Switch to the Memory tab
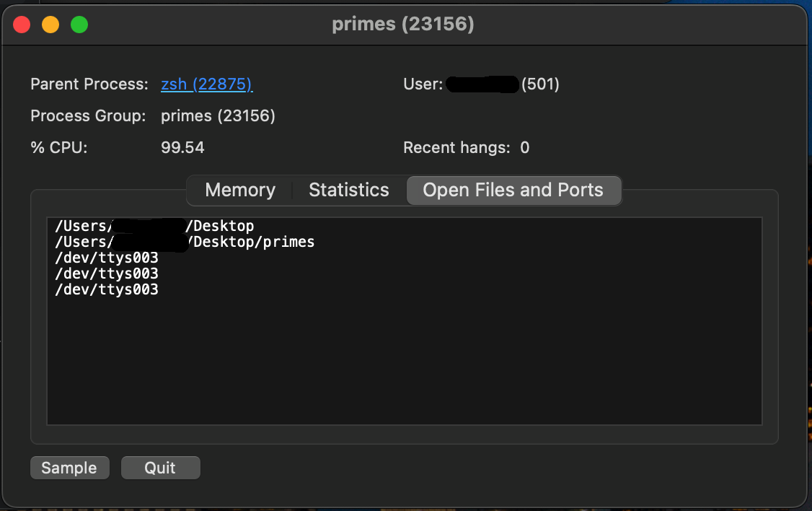This screenshot has width=812, height=511. [240, 191]
